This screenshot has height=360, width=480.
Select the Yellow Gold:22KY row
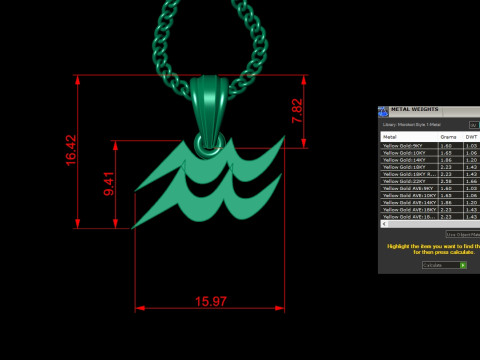coord(430,181)
